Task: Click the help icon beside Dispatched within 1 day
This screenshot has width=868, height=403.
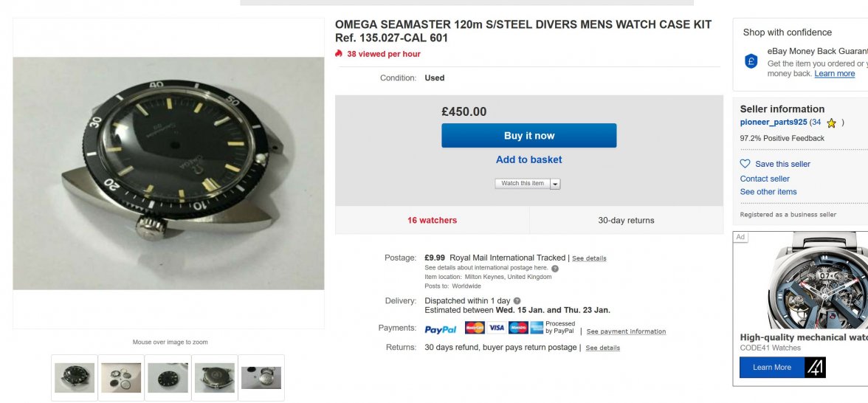Action: pyautogui.click(x=517, y=300)
